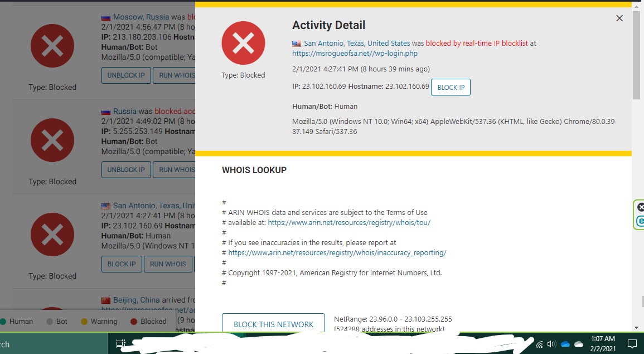The width and height of the screenshot is (644, 354).
Task: Click the Russian flag beside Moscow entry
Action: pos(106,17)
